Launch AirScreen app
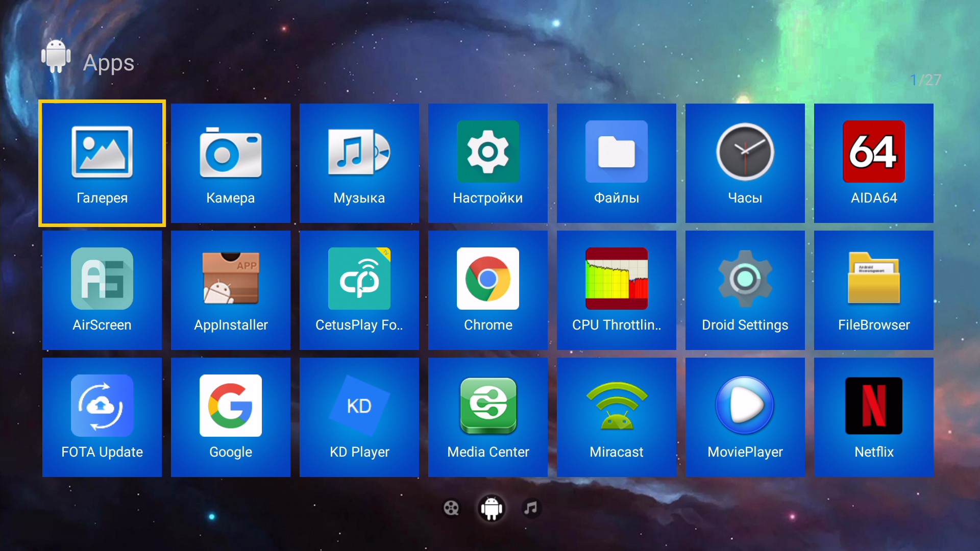The height and width of the screenshot is (551, 980). tap(102, 290)
